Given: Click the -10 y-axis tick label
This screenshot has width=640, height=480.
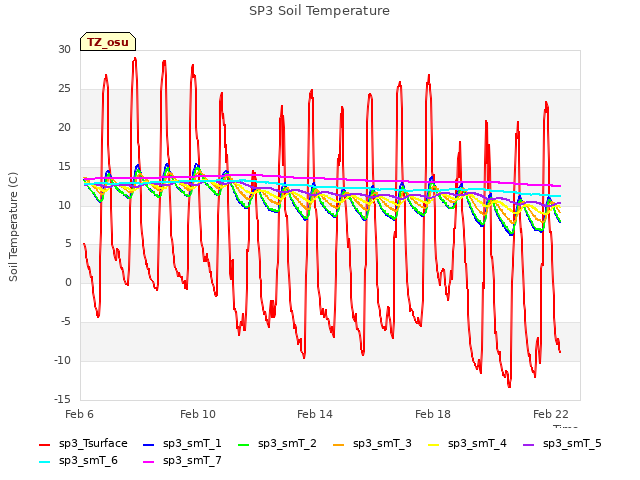Looking at the screenshot, I should tap(62, 360).
